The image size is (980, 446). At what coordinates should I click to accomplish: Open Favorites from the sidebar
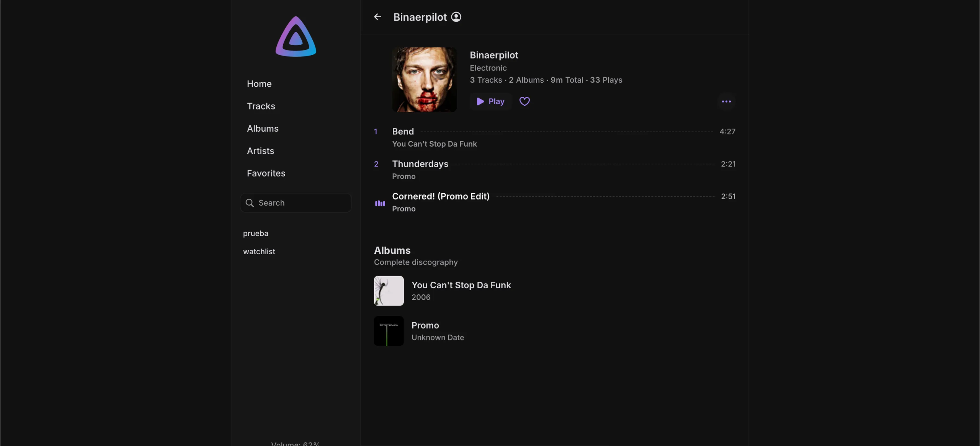[x=266, y=173]
